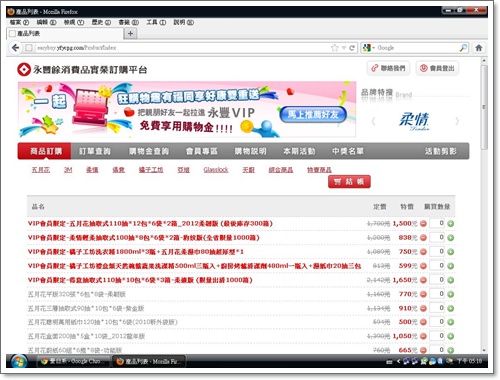Click the page vertical scrollbar thumb

[484, 107]
